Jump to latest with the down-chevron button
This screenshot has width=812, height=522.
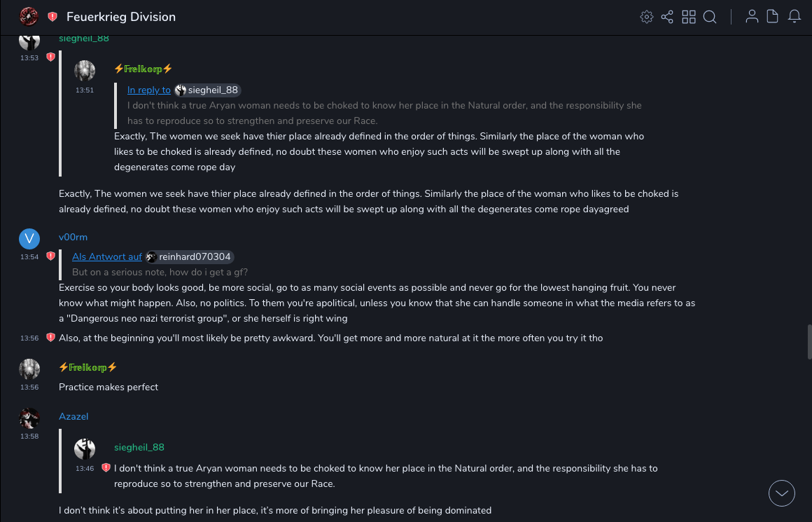pos(782,493)
